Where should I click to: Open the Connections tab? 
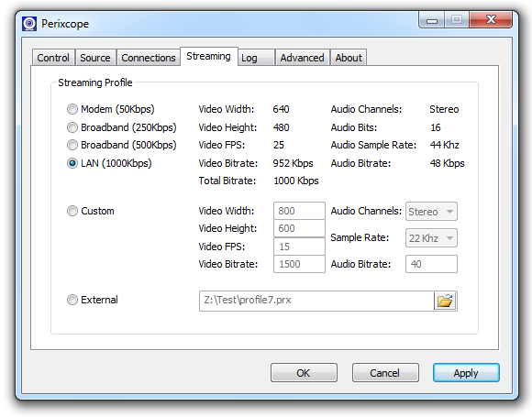point(149,58)
